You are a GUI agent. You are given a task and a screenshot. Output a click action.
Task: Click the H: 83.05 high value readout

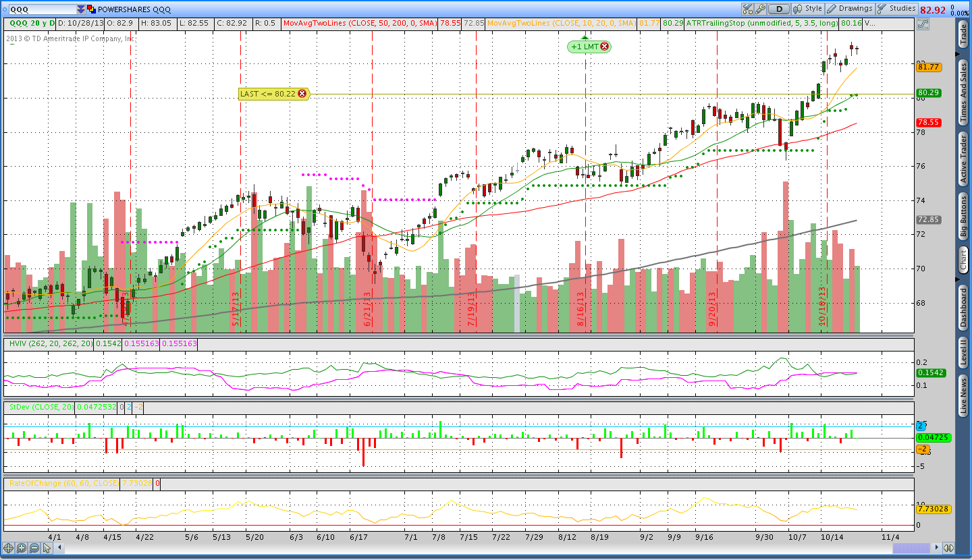tap(158, 23)
